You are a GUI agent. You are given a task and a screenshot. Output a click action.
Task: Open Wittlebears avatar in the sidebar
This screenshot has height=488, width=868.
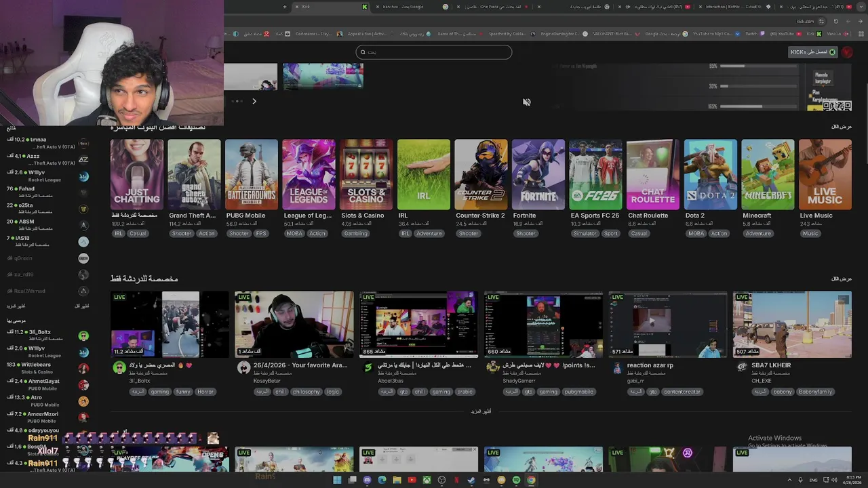pyautogui.click(x=83, y=368)
